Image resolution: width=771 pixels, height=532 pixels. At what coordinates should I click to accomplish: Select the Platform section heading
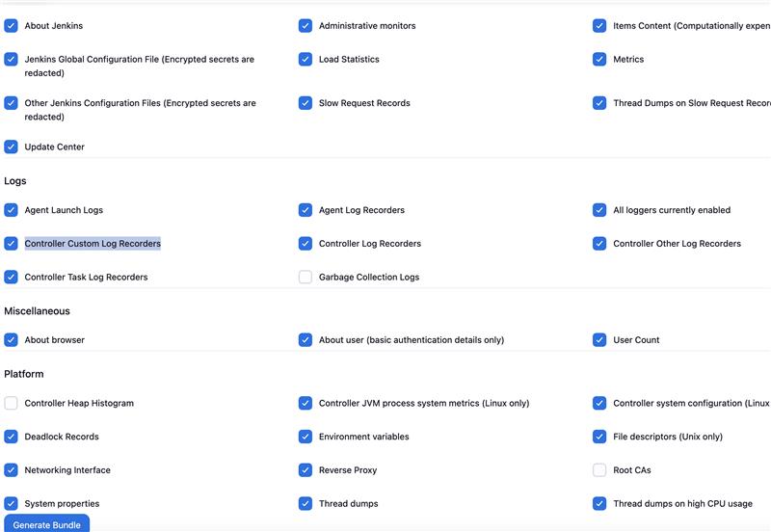point(23,374)
